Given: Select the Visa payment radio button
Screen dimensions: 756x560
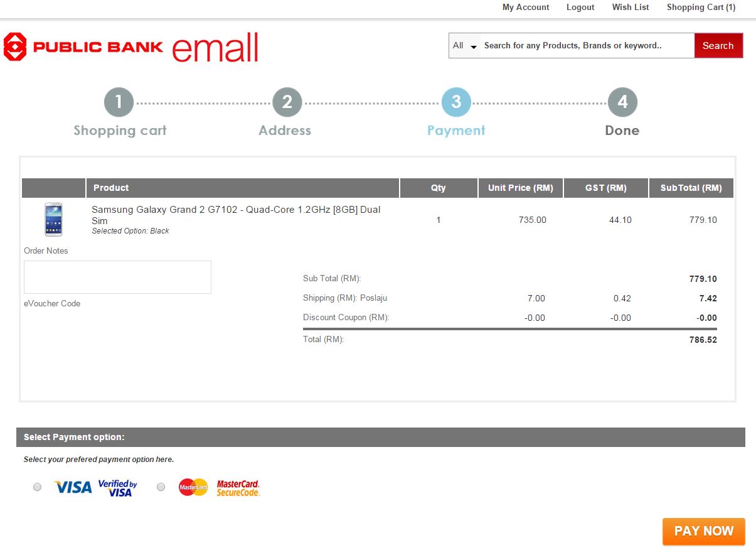Looking at the screenshot, I should 38,487.
